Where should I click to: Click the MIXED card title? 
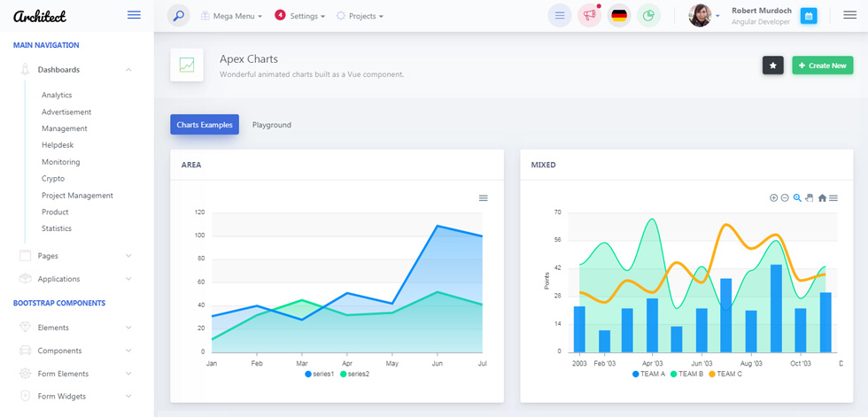point(543,165)
